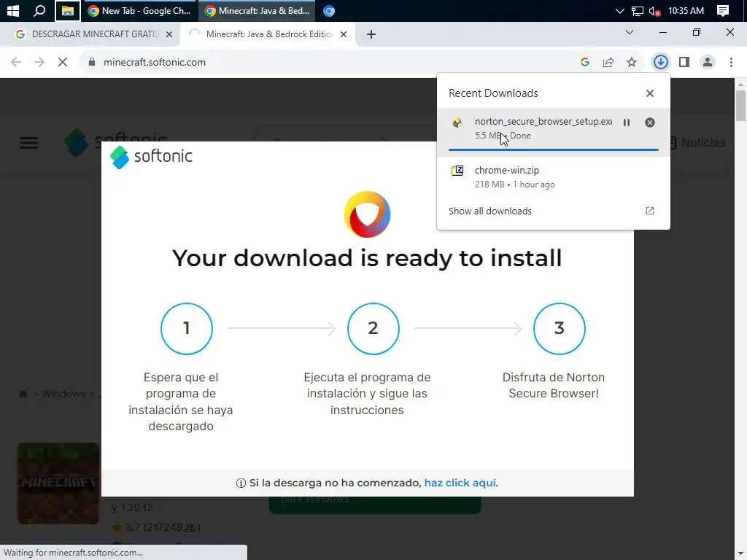Viewport: 747px width, 560px height.
Task: Go forward to next page
Action: click(39, 62)
